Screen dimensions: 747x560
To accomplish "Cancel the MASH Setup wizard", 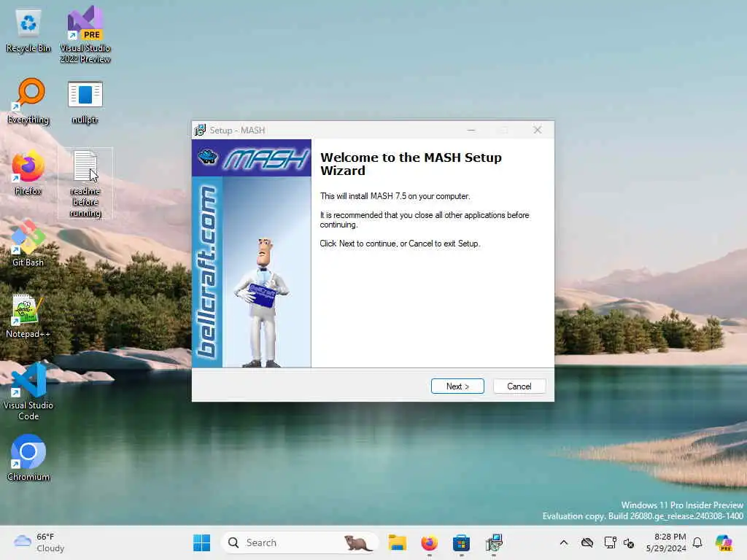I will (519, 386).
